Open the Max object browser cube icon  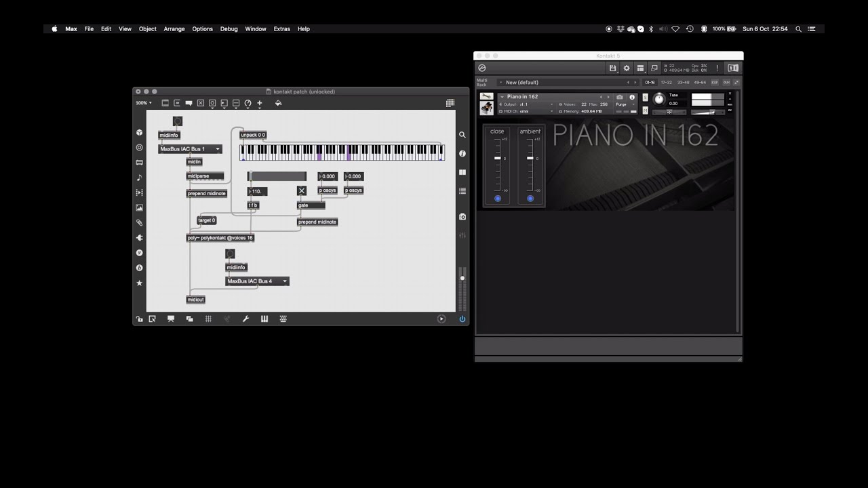[x=139, y=133]
